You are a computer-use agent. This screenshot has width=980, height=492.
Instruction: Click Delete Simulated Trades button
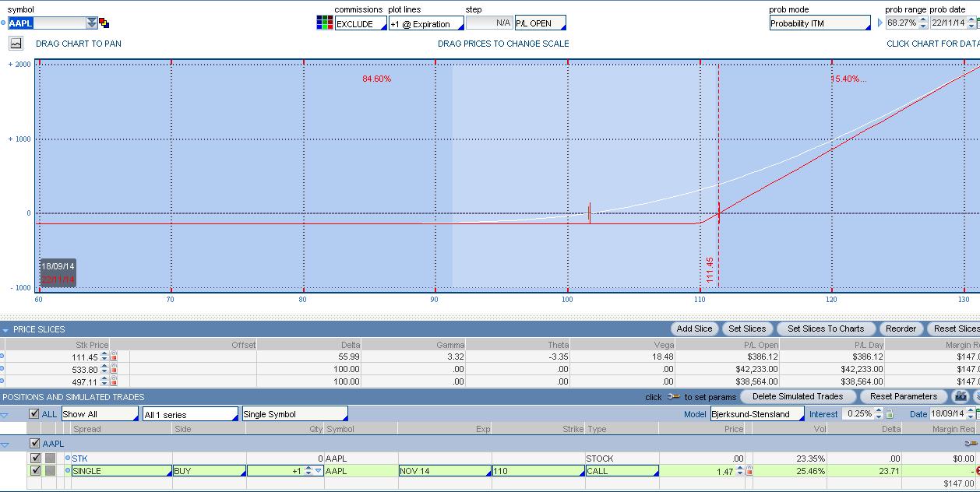click(797, 396)
